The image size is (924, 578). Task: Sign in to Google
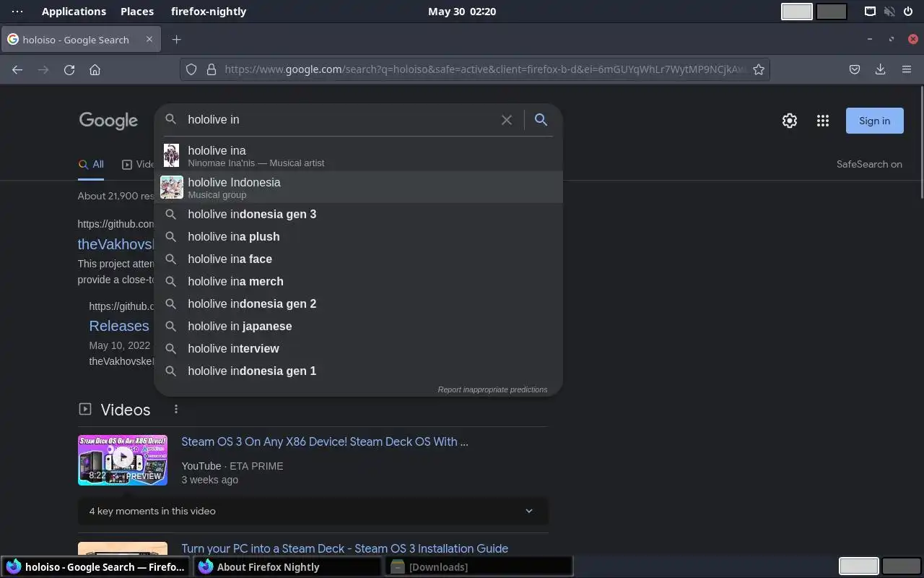click(x=874, y=121)
